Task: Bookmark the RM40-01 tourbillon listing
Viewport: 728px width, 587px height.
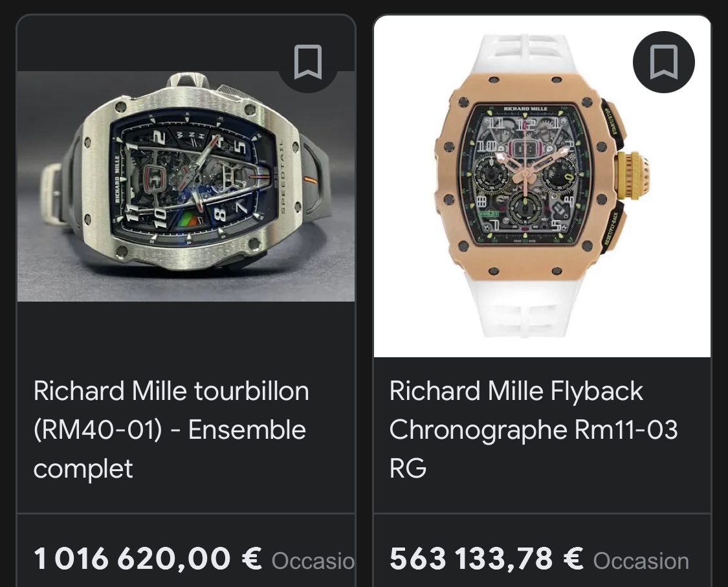Action: 308,63
